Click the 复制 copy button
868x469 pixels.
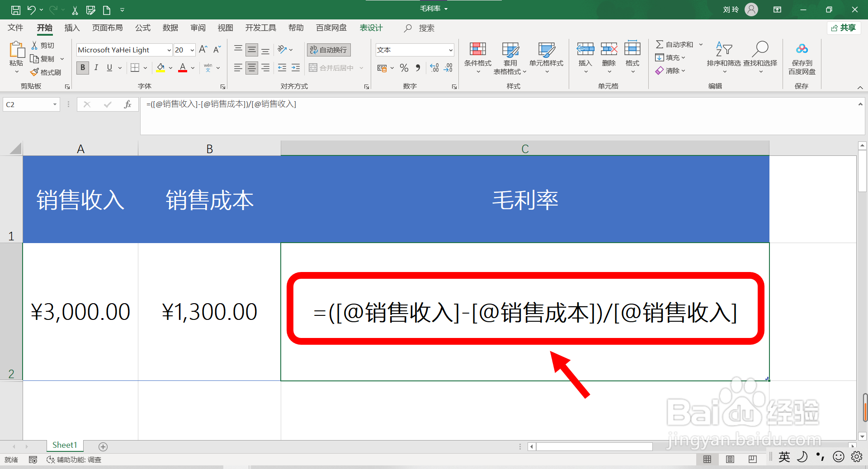[x=42, y=59]
